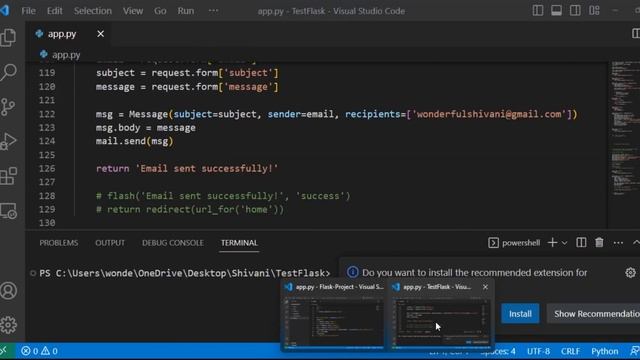
Task: Click the info icon in the notification
Action: tap(353, 272)
